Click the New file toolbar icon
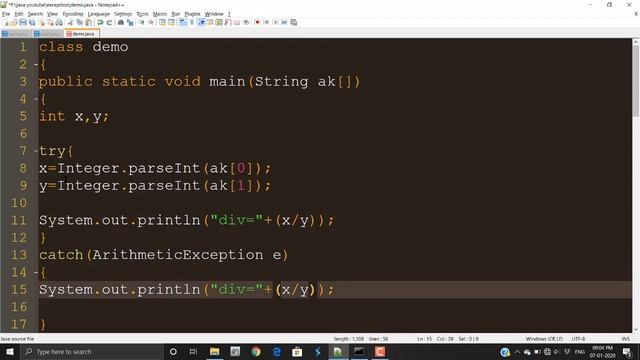This screenshot has width=640, height=360. click(6, 22)
